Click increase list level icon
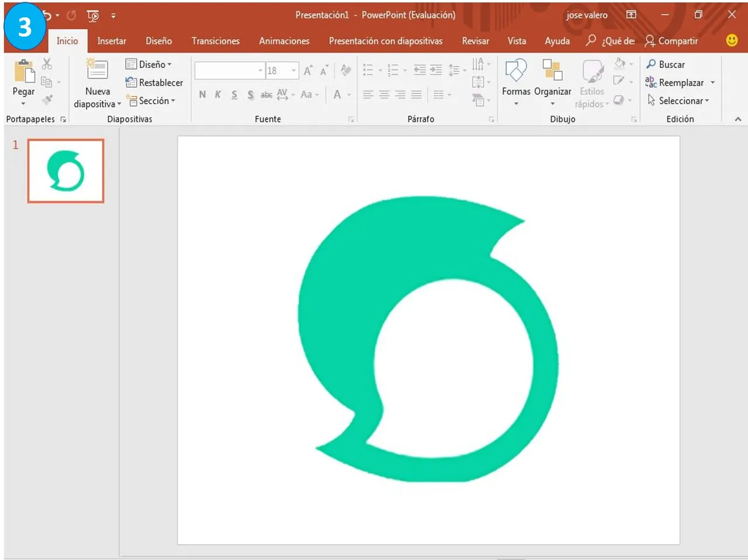Screen dimensions: 748x560 coord(436,70)
